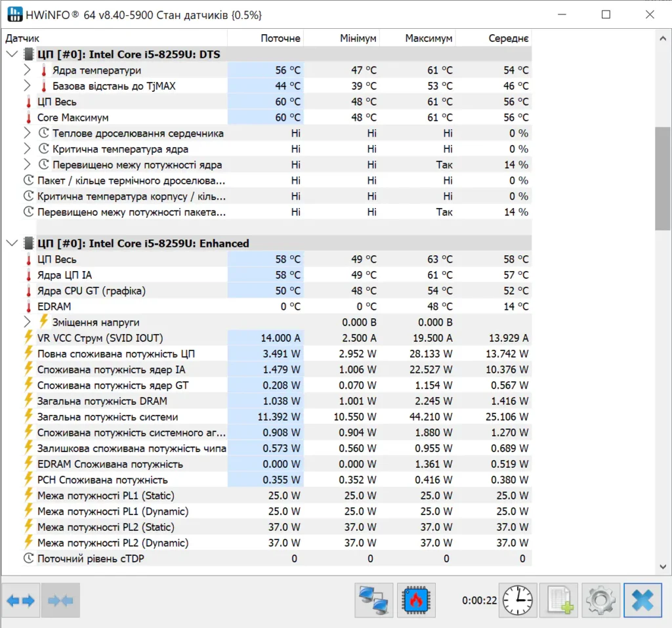
Task: Click thermometer icon beside EDRAM temperature
Action: pyautogui.click(x=29, y=306)
